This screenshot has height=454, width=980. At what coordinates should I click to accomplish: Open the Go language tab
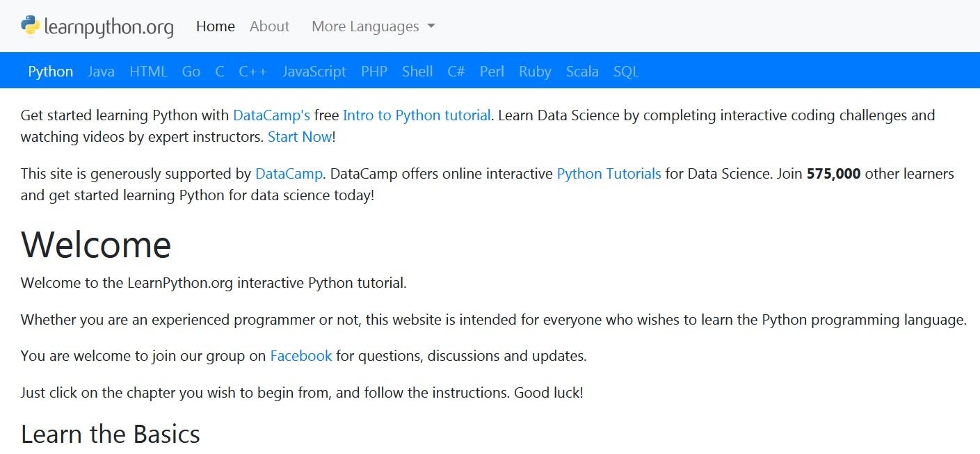pyautogui.click(x=191, y=72)
